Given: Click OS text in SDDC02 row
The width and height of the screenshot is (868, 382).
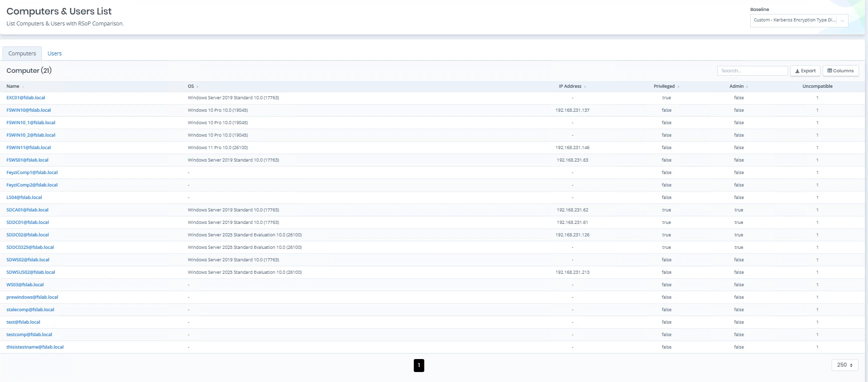Looking at the screenshot, I should point(245,235).
